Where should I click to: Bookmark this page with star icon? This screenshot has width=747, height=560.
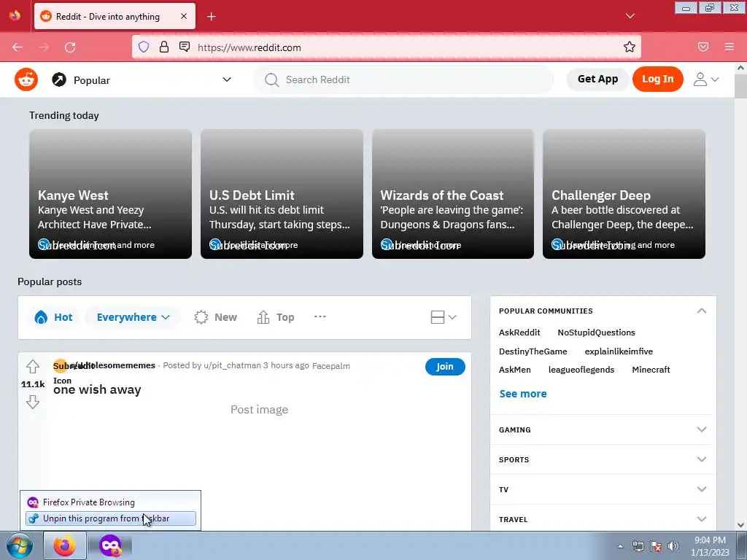pyautogui.click(x=630, y=47)
